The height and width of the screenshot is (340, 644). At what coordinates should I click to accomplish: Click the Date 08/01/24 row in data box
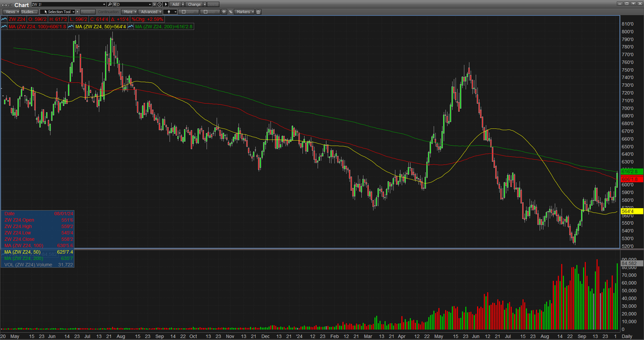(38, 213)
